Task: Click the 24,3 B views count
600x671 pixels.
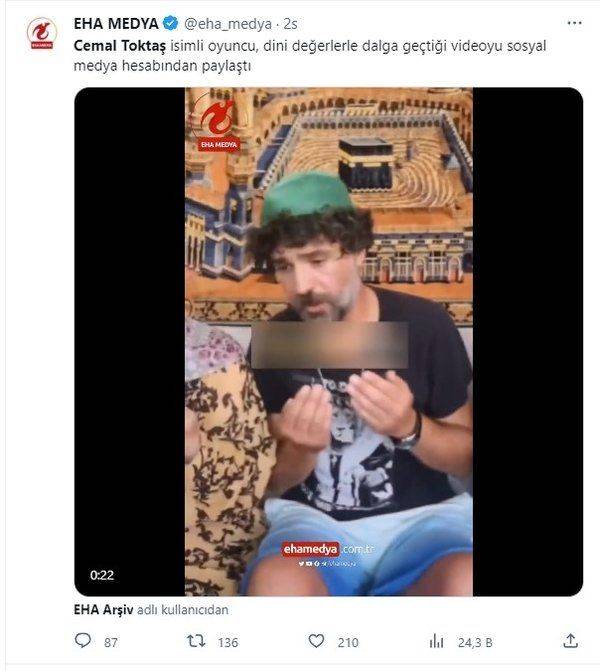Action: [475, 643]
